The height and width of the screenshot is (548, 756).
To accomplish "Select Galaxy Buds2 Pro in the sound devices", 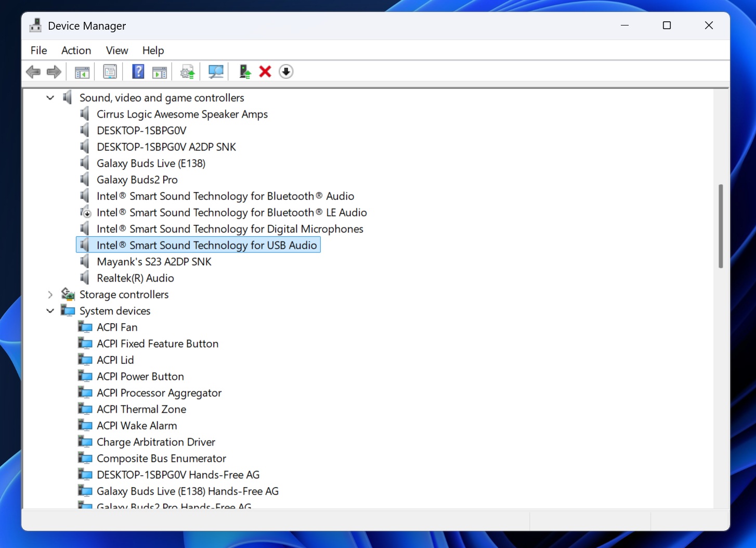I will (137, 180).
